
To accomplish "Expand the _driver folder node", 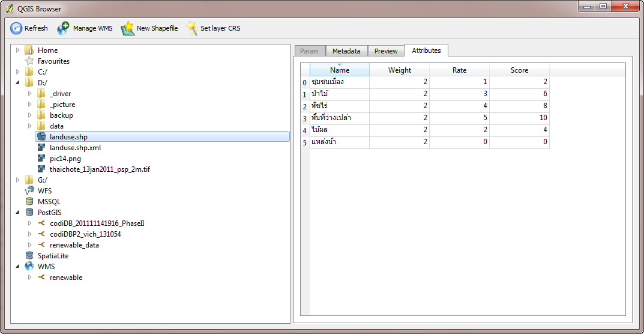I will (29, 93).
